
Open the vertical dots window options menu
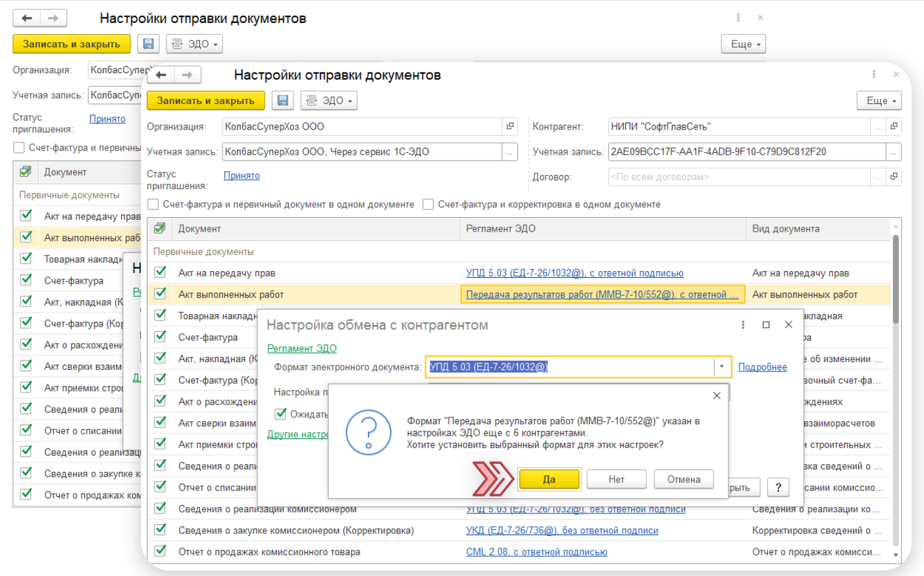(874, 74)
